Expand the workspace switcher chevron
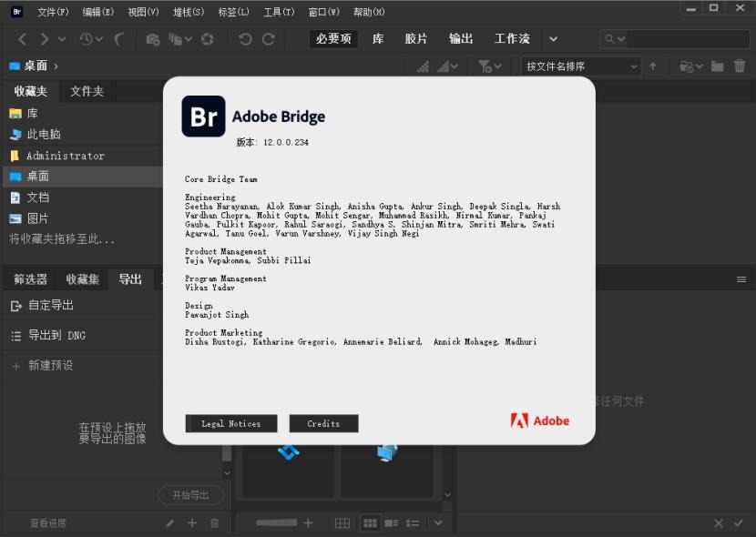The image size is (756, 537). [x=554, y=39]
